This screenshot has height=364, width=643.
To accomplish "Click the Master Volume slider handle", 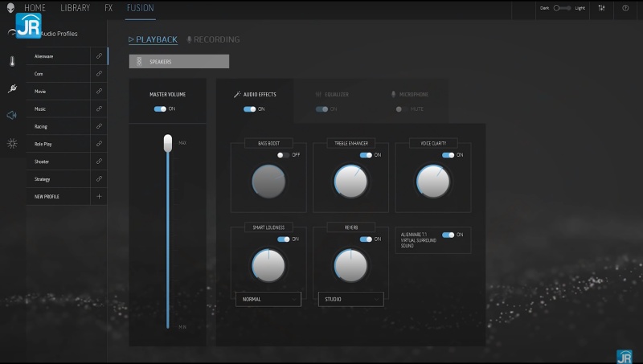I will pos(168,143).
